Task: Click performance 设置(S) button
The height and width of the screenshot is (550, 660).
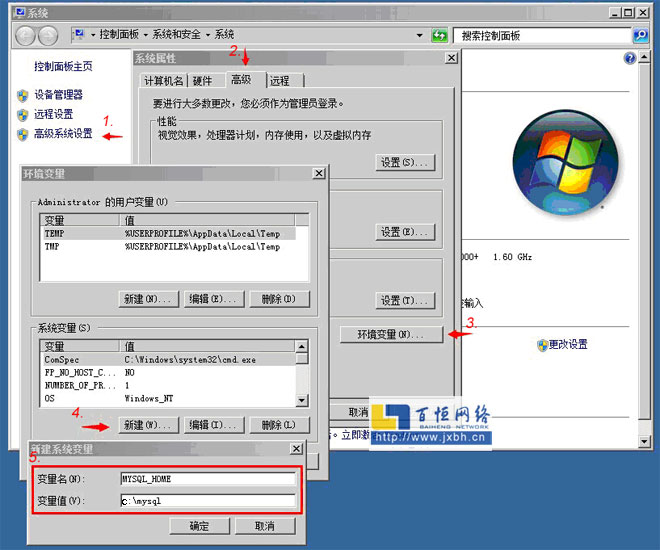Action: (405, 162)
